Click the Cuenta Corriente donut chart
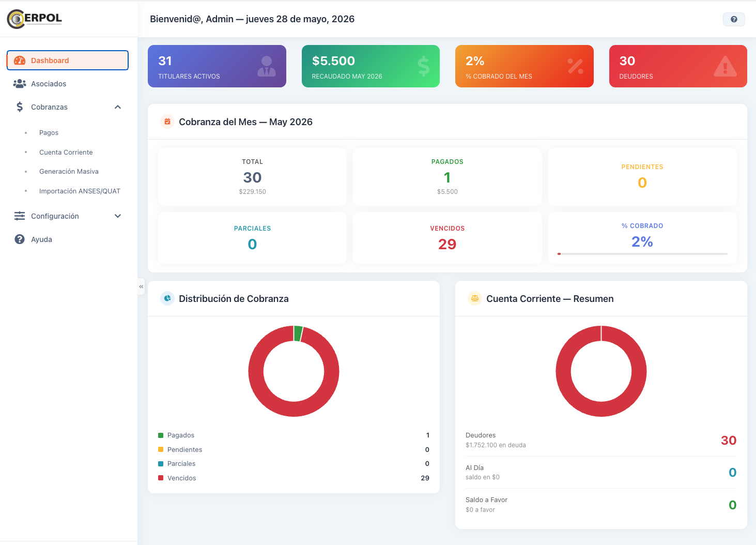Image resolution: width=756 pixels, height=545 pixels. pyautogui.click(x=601, y=371)
